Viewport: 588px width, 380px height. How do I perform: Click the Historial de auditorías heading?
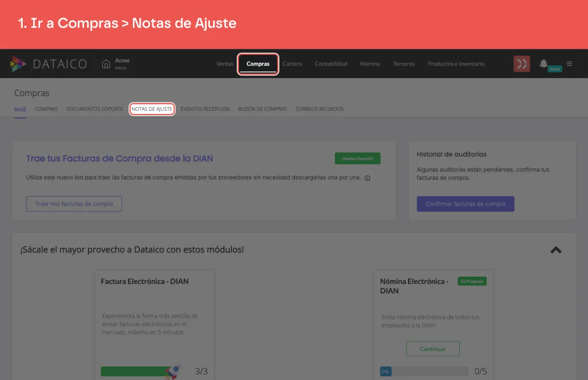452,154
